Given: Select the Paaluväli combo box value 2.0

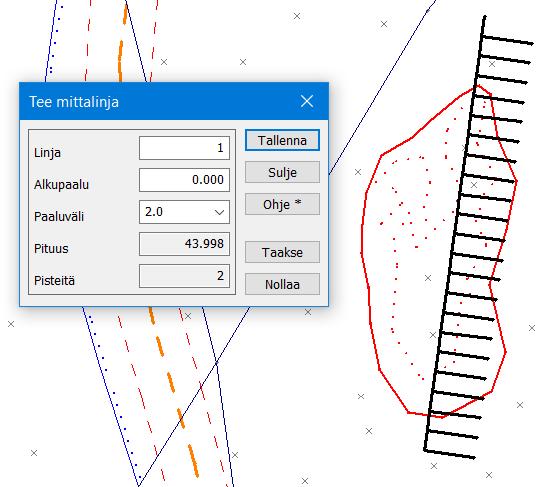Looking at the screenshot, I should pos(184,212).
